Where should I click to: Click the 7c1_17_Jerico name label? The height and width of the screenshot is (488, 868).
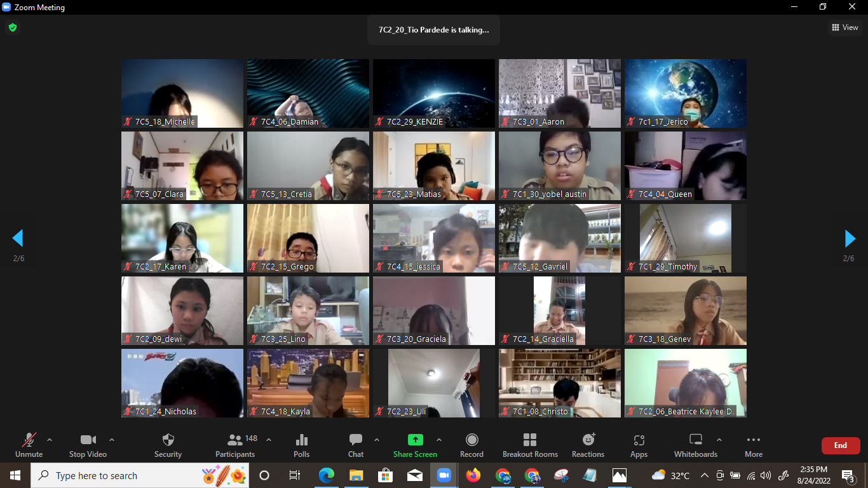pos(663,121)
